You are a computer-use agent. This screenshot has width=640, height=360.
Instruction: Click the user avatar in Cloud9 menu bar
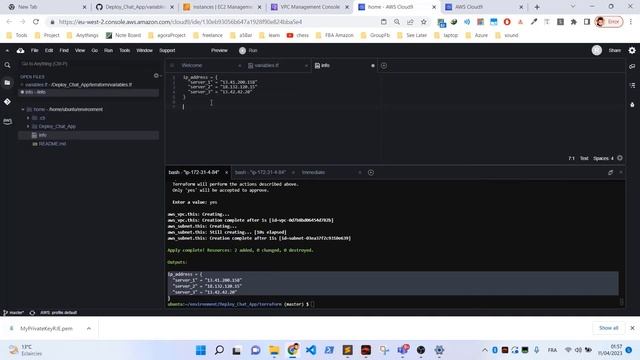click(x=597, y=50)
